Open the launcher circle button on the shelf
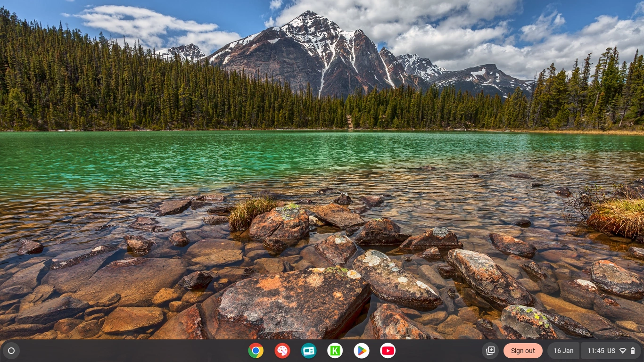644x362 pixels. (x=11, y=351)
